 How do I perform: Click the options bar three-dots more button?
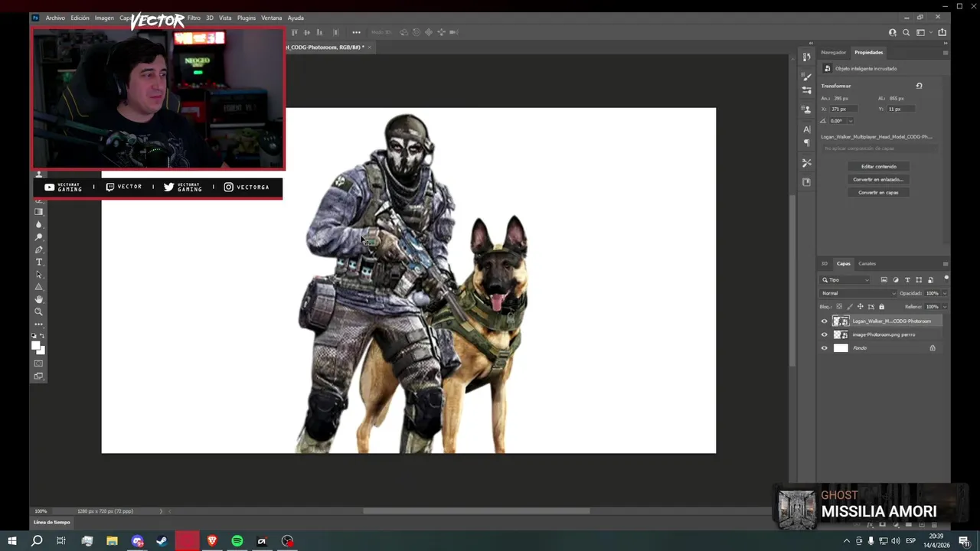point(356,32)
